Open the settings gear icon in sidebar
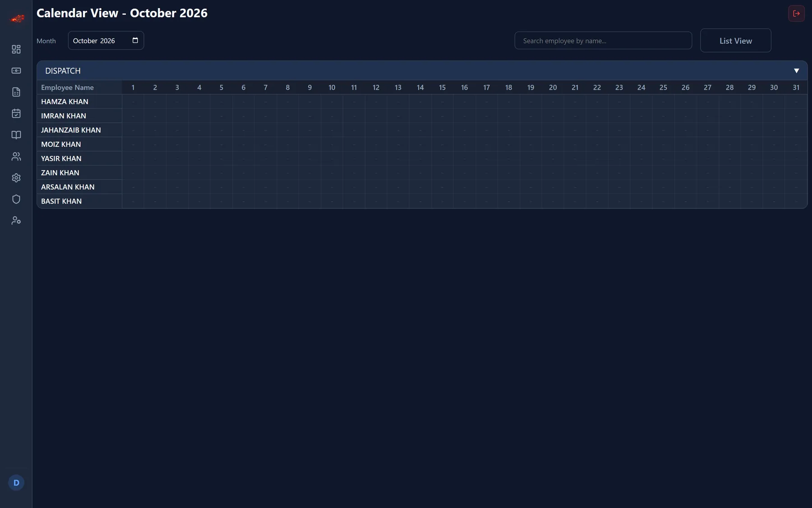This screenshot has height=508, width=812. (x=16, y=178)
